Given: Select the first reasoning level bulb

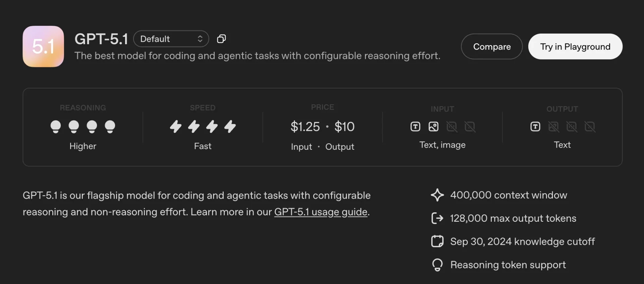Looking at the screenshot, I should coord(56,127).
